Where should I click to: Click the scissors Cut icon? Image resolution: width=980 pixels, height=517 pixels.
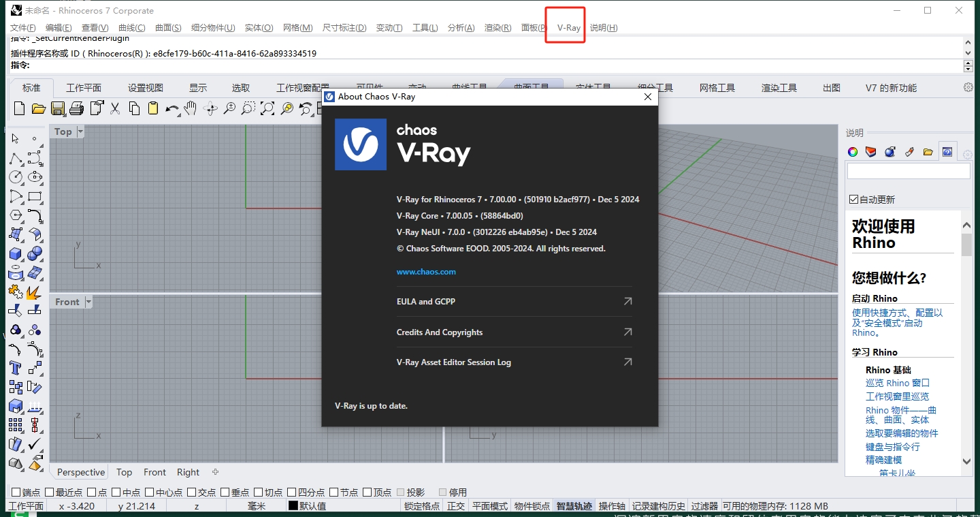coord(115,108)
